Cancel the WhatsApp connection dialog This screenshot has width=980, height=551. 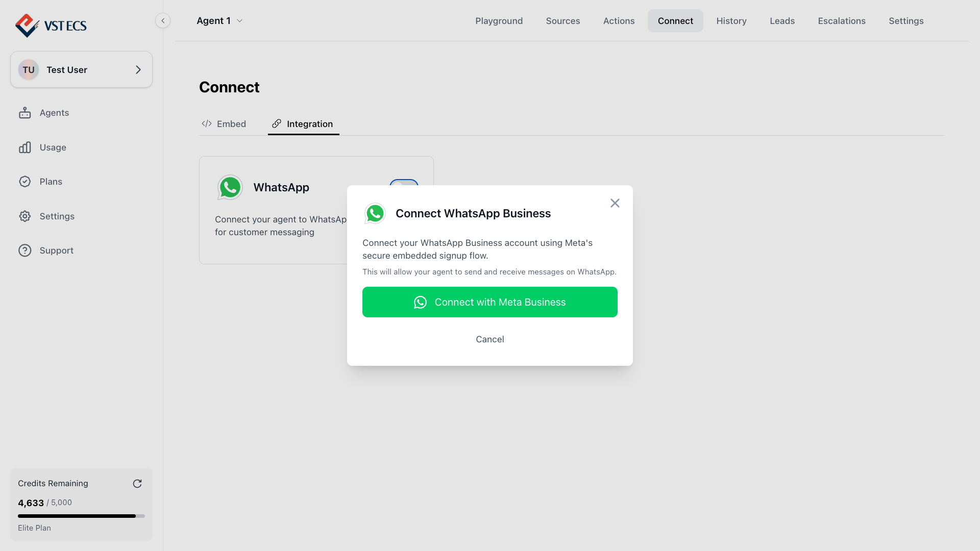490,339
